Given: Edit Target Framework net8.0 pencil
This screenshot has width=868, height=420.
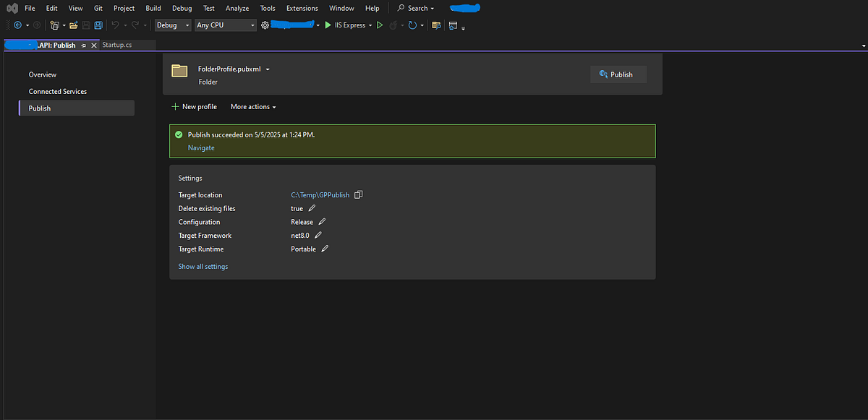Looking at the screenshot, I should coord(318,236).
